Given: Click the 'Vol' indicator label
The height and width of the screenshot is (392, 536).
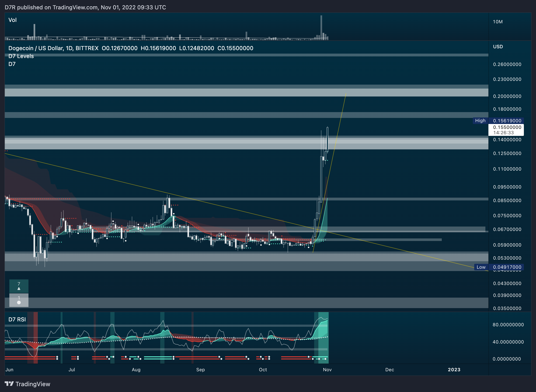Looking at the screenshot, I should 12,20.
